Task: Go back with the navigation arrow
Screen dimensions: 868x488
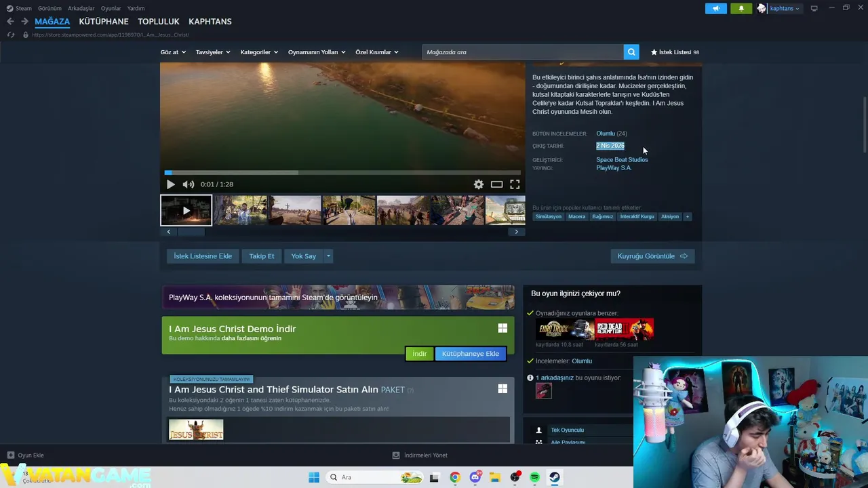Action: coord(10,22)
